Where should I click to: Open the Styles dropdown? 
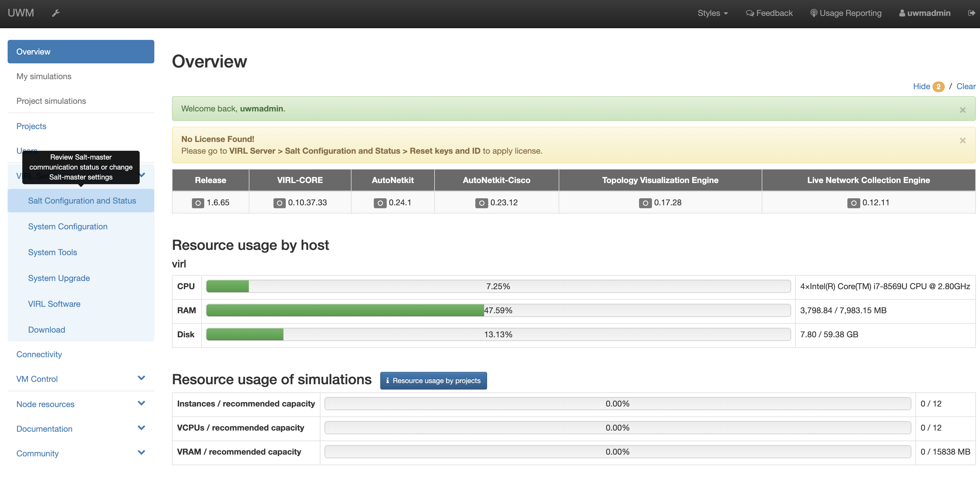713,13
